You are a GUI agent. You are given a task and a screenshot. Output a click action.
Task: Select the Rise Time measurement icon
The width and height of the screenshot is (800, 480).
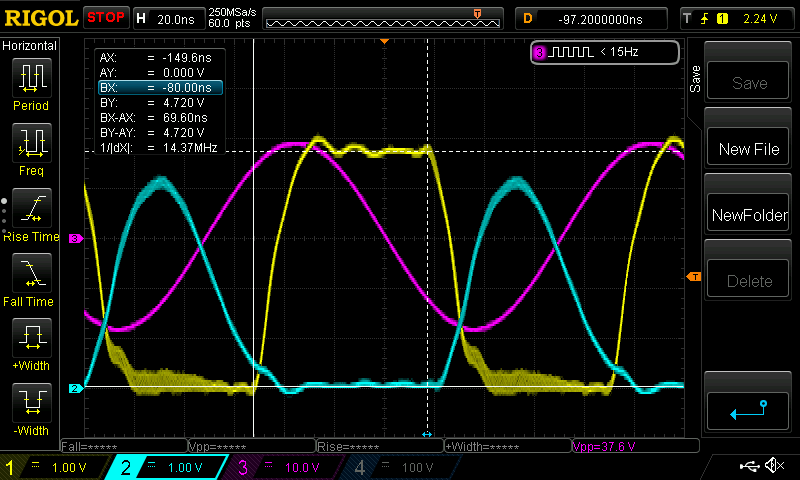pyautogui.click(x=32, y=208)
